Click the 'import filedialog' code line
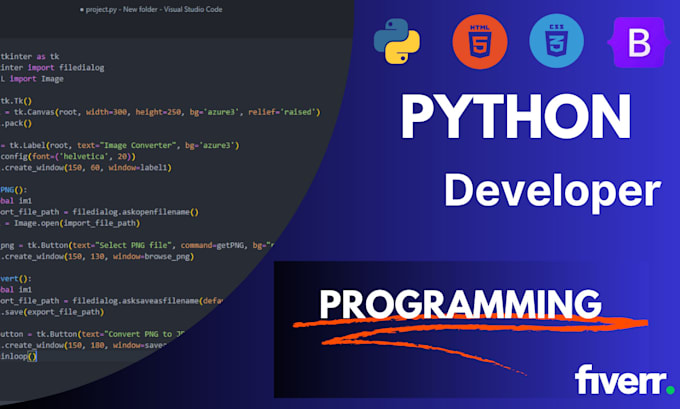 pos(52,68)
